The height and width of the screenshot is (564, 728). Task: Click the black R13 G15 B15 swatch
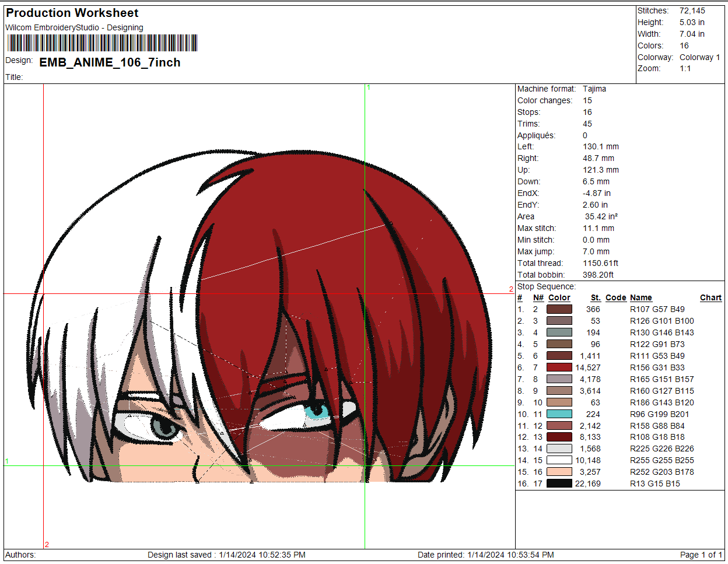559,484
